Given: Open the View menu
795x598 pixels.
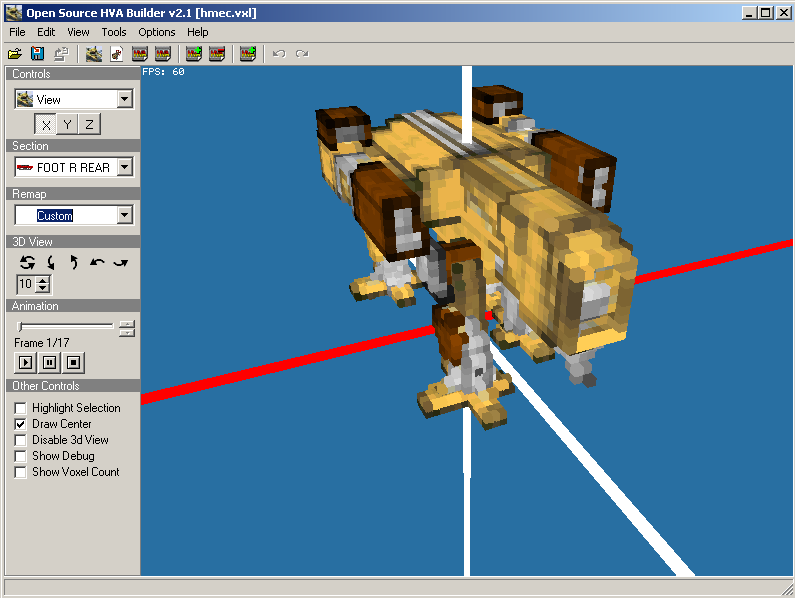Looking at the screenshot, I should (78, 32).
